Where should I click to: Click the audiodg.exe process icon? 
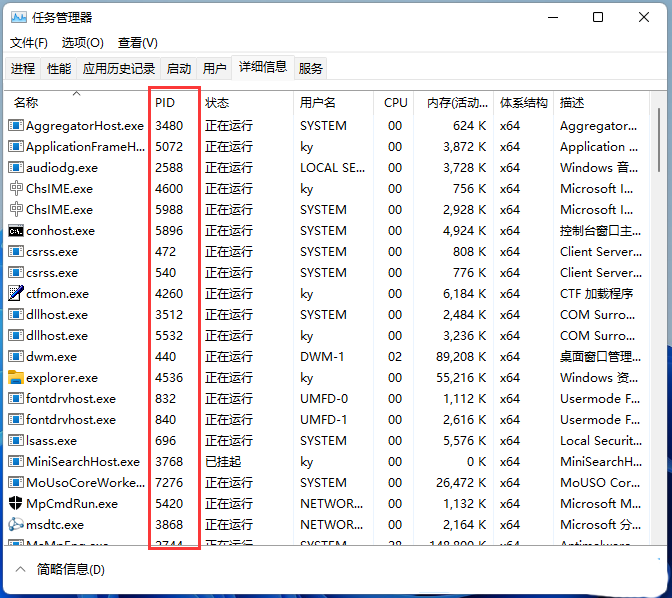click(x=16, y=168)
